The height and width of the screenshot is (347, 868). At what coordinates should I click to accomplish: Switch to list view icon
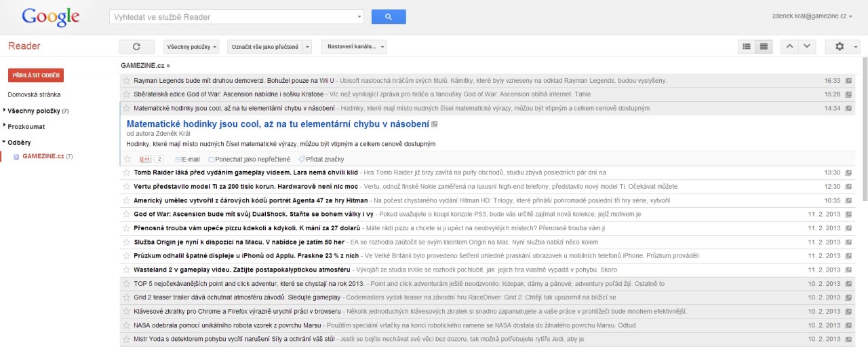click(747, 46)
